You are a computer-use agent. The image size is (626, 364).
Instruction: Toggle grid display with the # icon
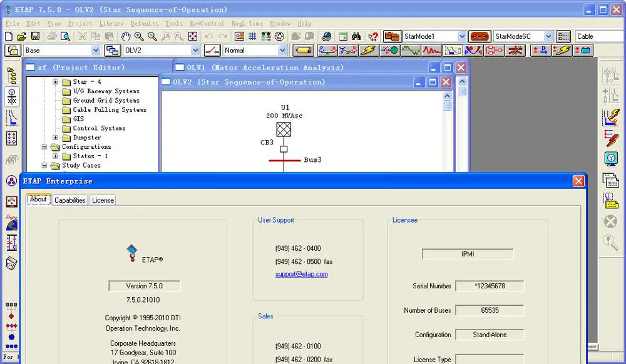[252, 36]
